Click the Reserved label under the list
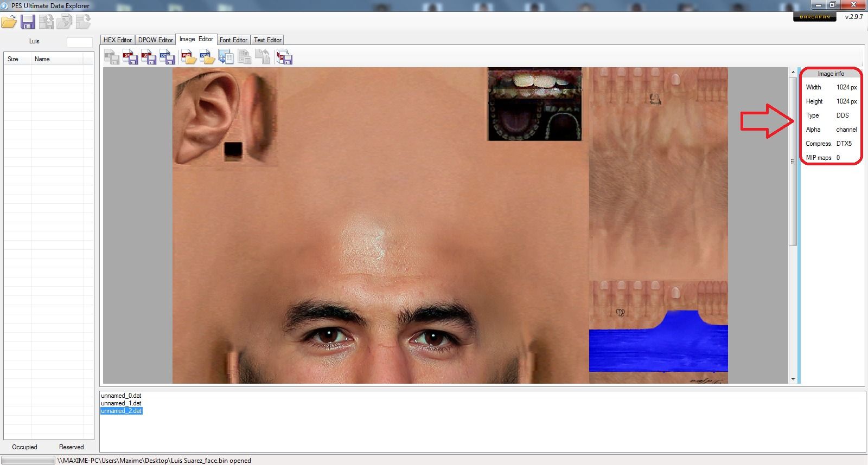Image resolution: width=868 pixels, height=465 pixels. coord(72,447)
